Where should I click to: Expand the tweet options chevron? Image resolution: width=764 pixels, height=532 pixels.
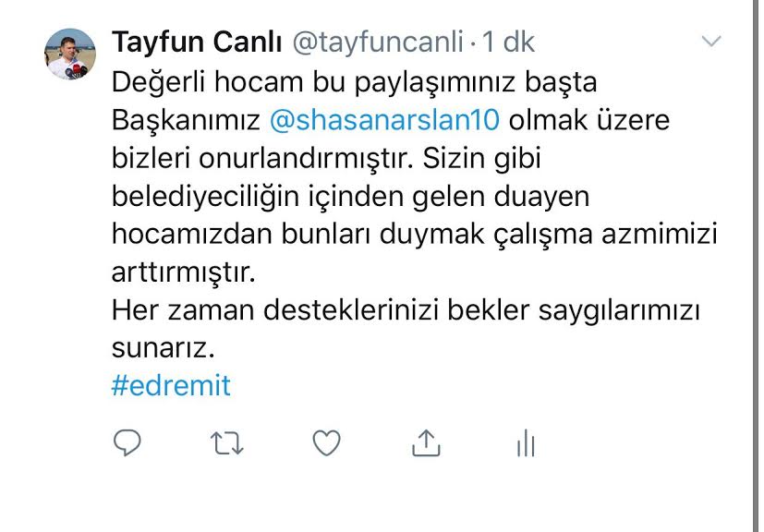coord(711,42)
